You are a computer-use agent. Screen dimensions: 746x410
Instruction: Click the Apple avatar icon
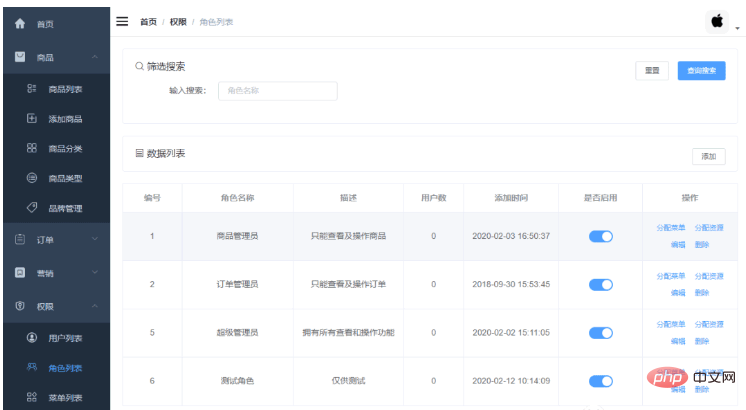(717, 21)
